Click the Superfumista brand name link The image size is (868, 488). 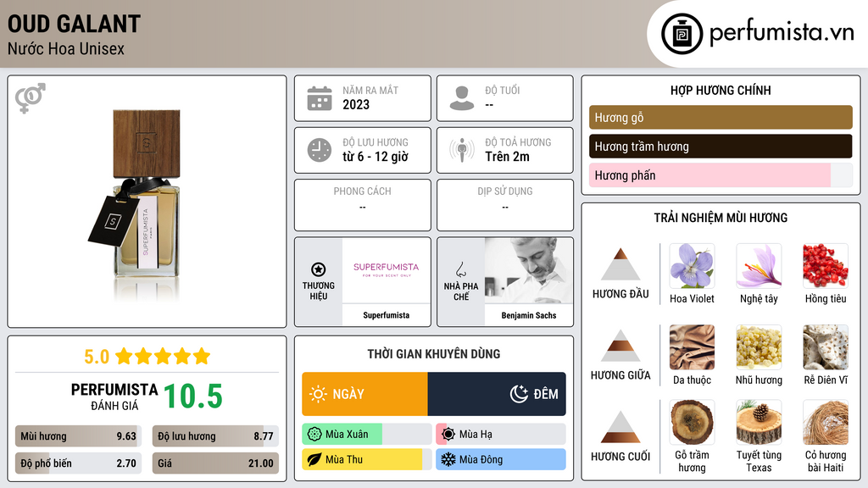click(x=387, y=315)
